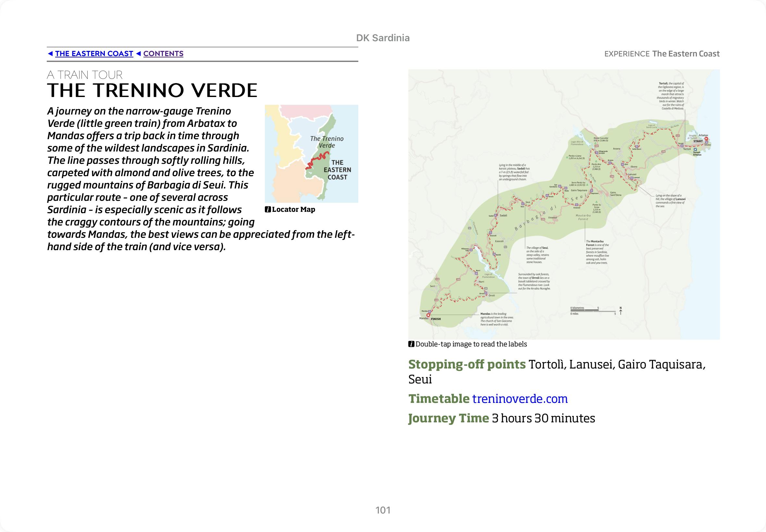Click the Seui train station icon
The width and height of the screenshot is (766, 532).
[x=523, y=204]
